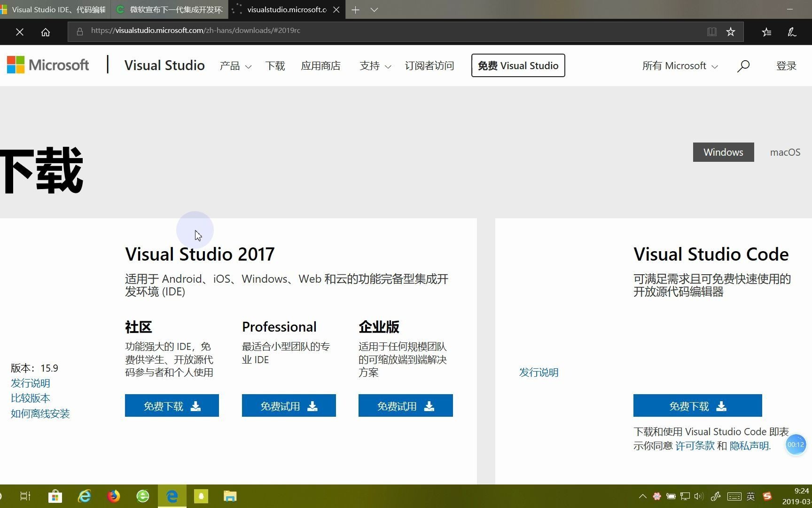812x508 pixels.
Task: Close the visualstudio.microsoft.com tab
Action: coord(336,9)
